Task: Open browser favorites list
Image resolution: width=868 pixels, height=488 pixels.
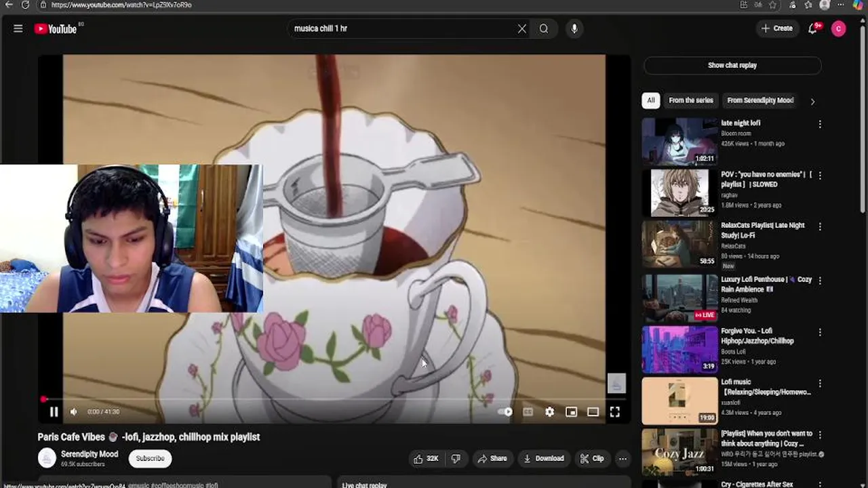Action: [x=808, y=5]
